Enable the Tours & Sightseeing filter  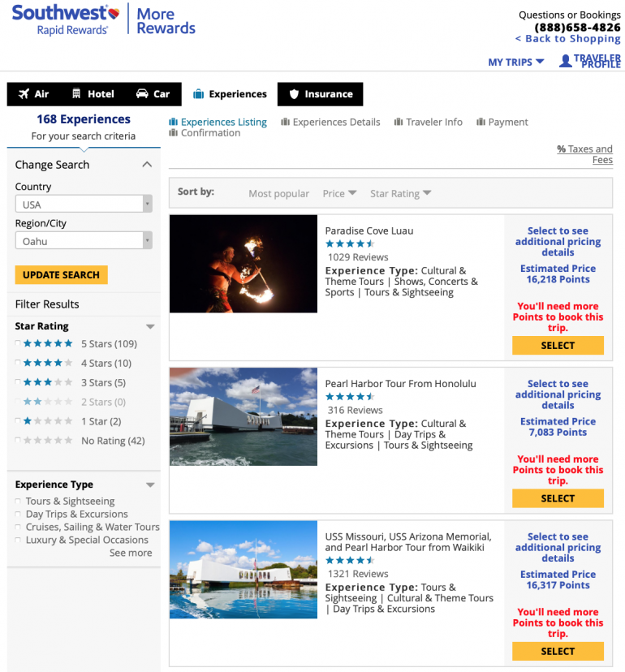click(x=18, y=501)
